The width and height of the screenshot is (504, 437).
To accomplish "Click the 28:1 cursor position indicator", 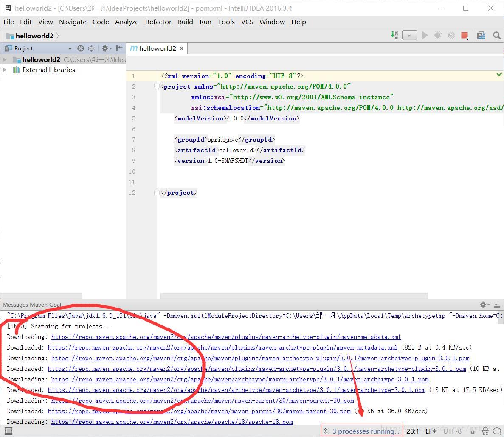I will 413,431.
